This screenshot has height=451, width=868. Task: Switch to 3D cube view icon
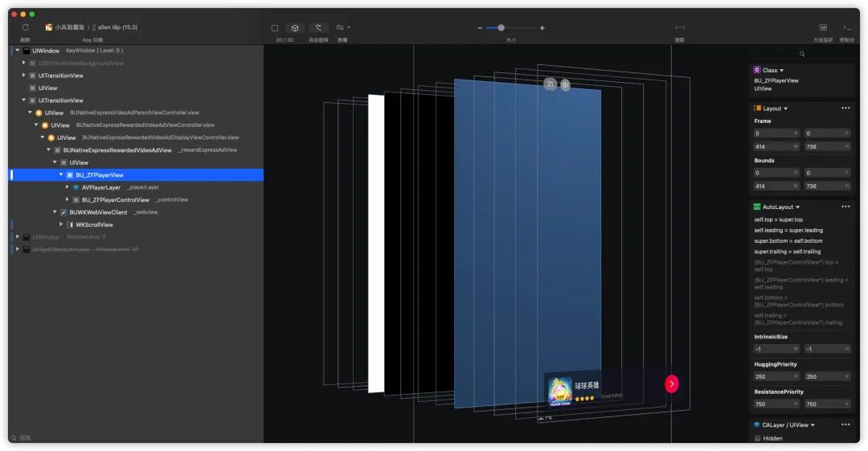(295, 27)
